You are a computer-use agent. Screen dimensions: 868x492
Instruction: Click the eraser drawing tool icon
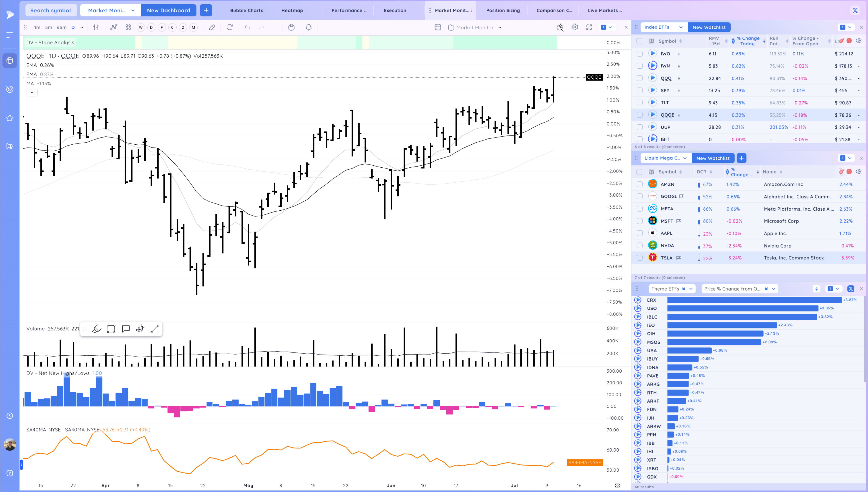[x=212, y=27]
